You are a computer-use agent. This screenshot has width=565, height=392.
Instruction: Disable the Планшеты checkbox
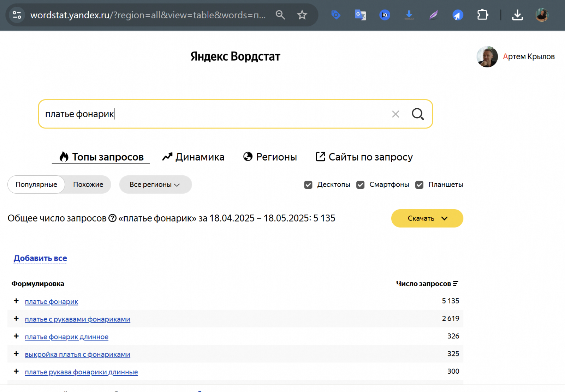(x=419, y=185)
